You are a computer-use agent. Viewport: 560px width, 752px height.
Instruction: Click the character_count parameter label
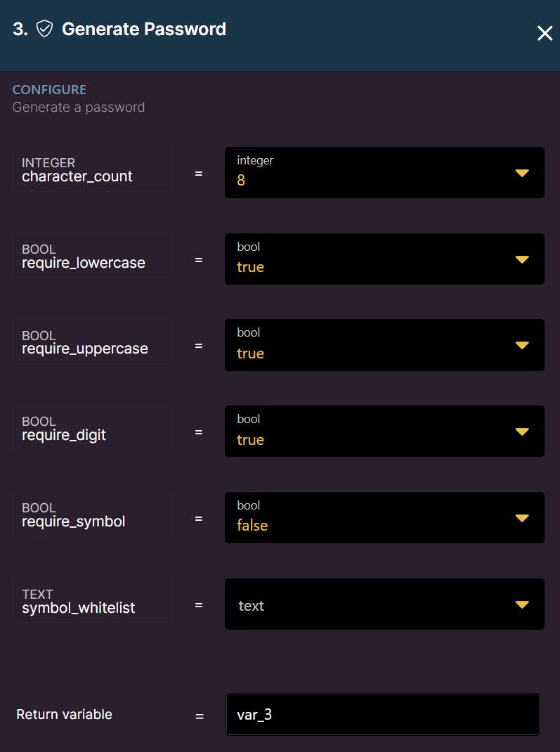click(77, 176)
